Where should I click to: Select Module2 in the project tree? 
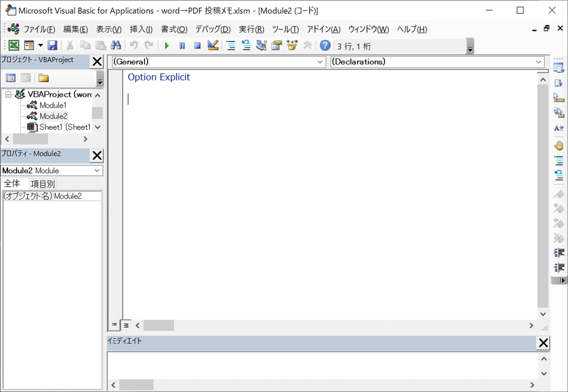point(53,116)
